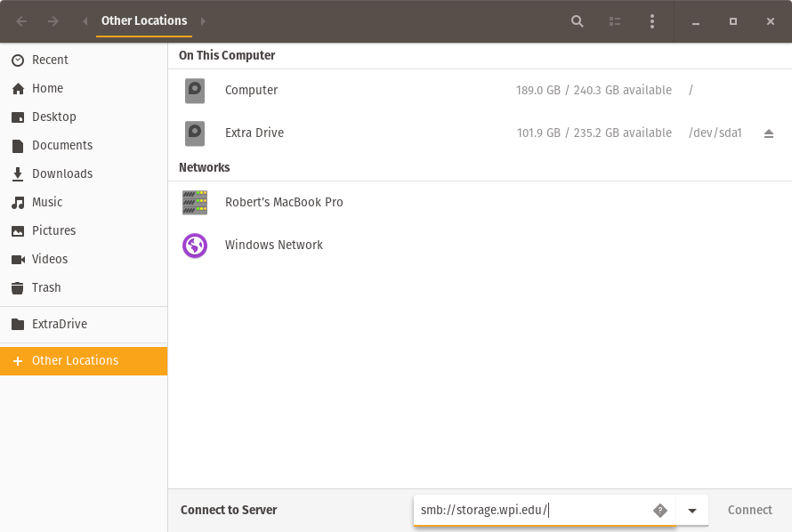The height and width of the screenshot is (532, 792).
Task: Click the server protocol help icon
Action: pos(660,510)
